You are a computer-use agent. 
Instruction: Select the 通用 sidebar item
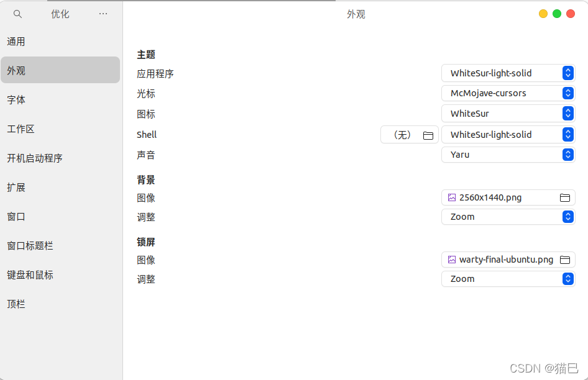click(60, 42)
